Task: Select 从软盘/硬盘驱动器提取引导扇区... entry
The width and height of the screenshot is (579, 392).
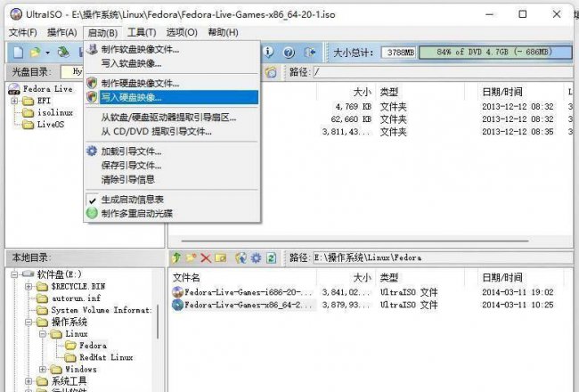Action: 172,118
